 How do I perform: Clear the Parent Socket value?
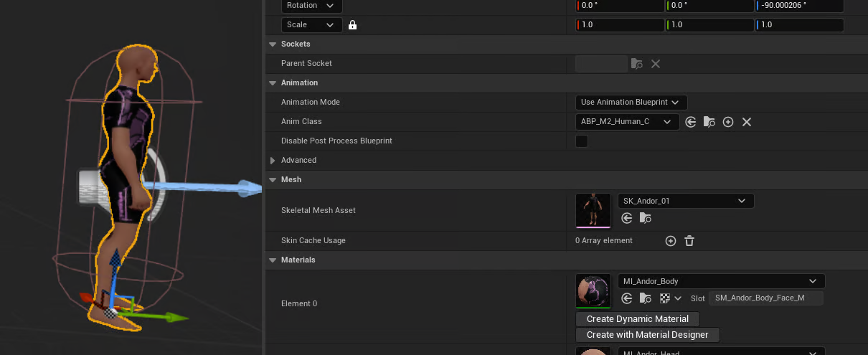pos(655,64)
